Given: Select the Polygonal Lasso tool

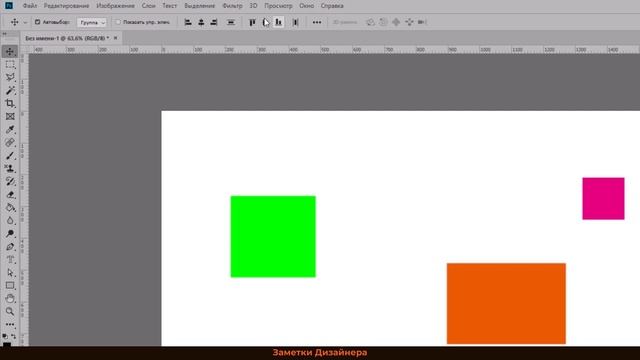Looking at the screenshot, I should point(10,77).
